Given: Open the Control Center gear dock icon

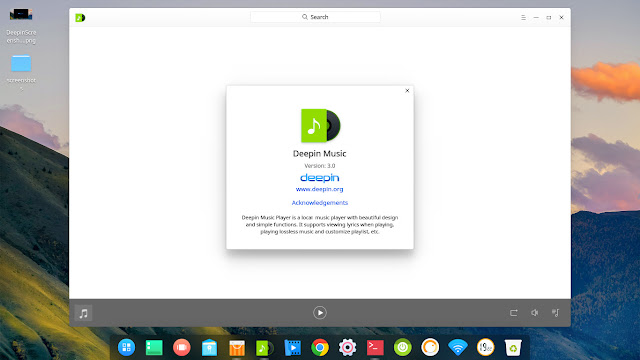Looking at the screenshot, I should tap(347, 347).
